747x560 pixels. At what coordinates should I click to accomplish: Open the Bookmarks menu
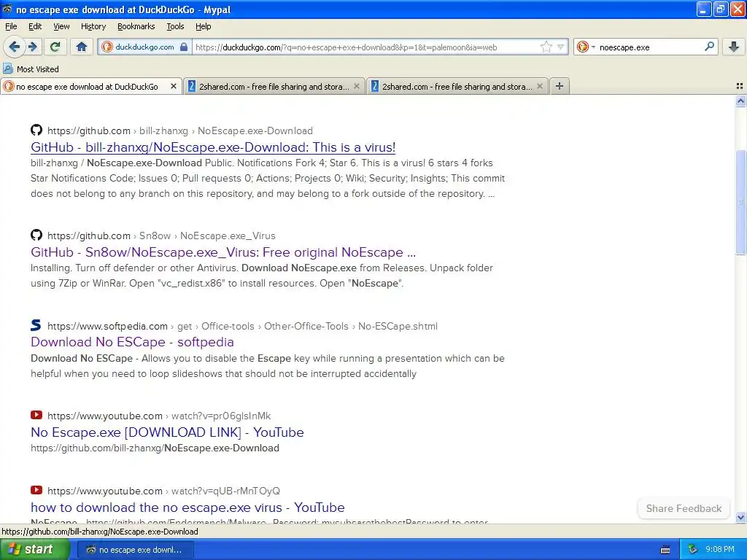pos(136,26)
